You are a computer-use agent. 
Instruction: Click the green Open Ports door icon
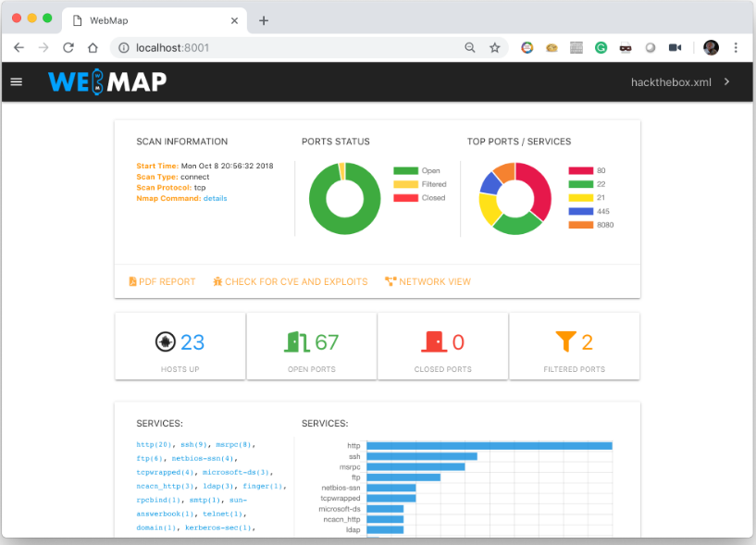293,341
